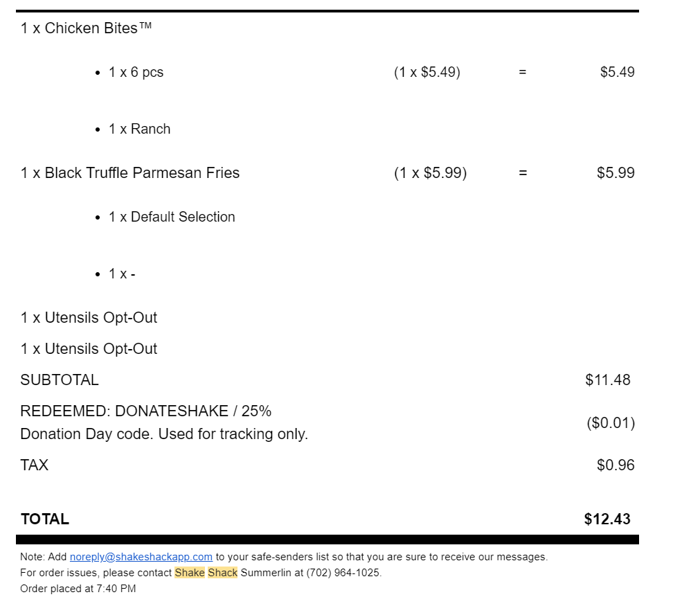Click the (1 x $5.49) unit price
Image resolution: width=700 pixels, height=606 pixels.
click(x=427, y=72)
